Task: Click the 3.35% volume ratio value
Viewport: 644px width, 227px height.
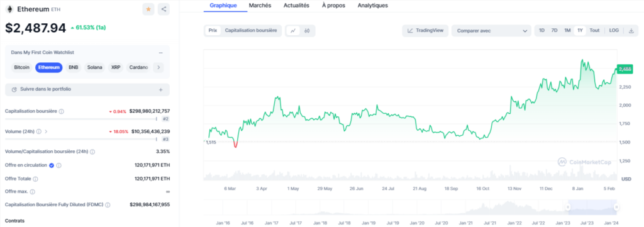Action: point(163,152)
